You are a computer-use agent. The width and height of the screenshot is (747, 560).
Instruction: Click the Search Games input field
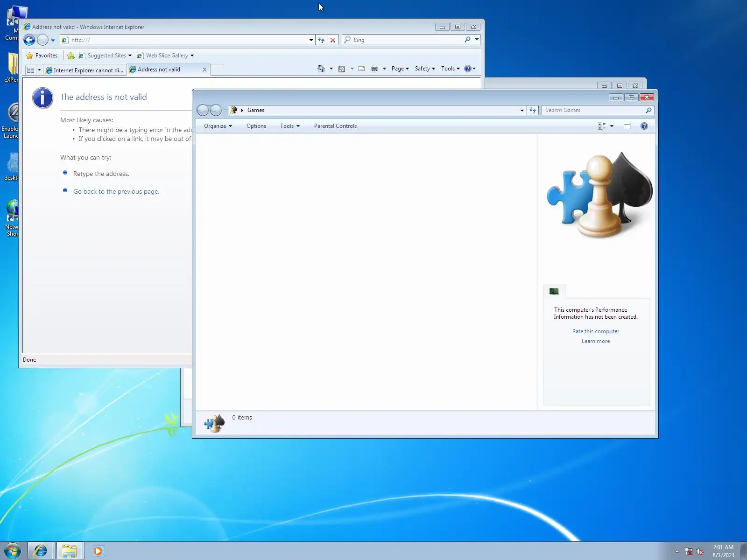(x=593, y=110)
